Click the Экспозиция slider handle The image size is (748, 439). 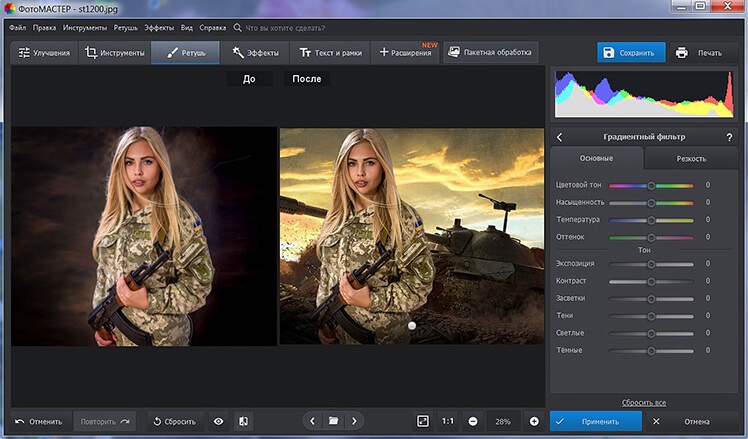tap(651, 264)
